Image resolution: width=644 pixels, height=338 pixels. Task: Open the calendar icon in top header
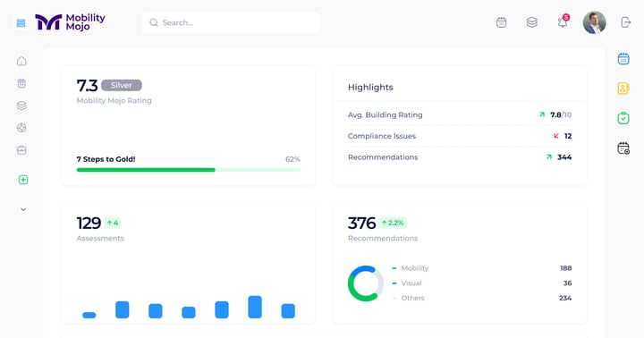click(501, 22)
